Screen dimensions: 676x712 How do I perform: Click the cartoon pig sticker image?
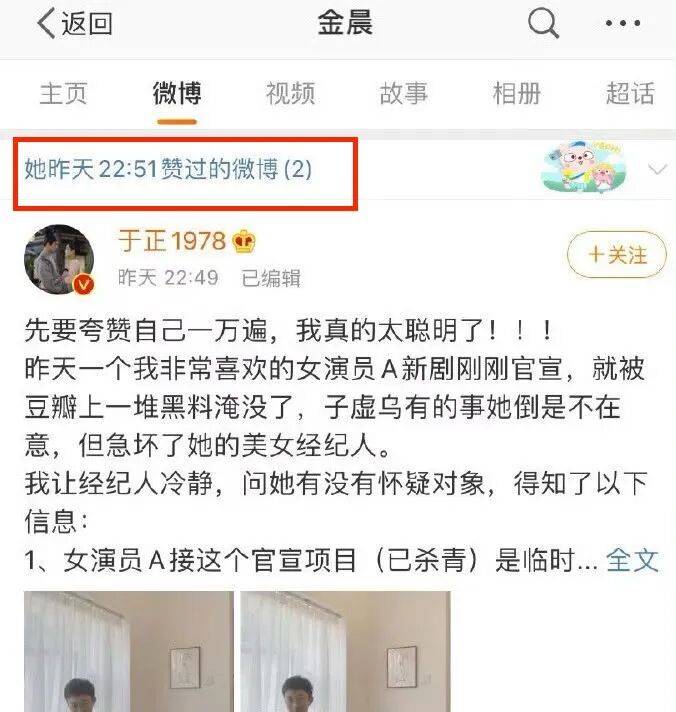pyautogui.click(x=583, y=168)
